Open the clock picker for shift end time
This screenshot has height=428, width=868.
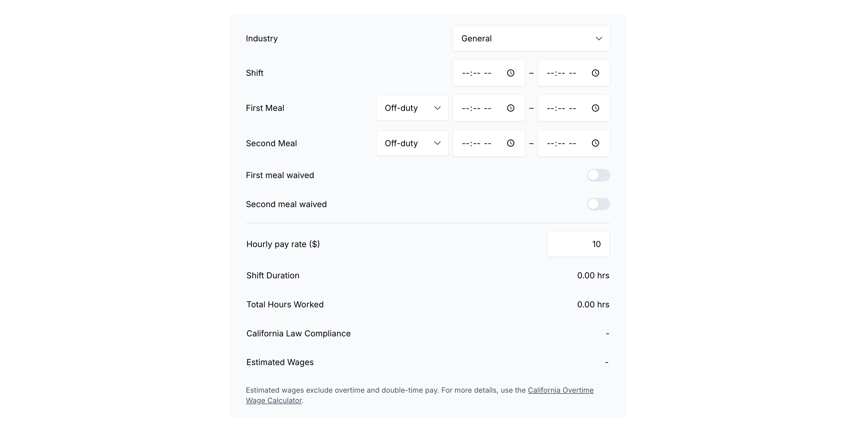click(596, 73)
